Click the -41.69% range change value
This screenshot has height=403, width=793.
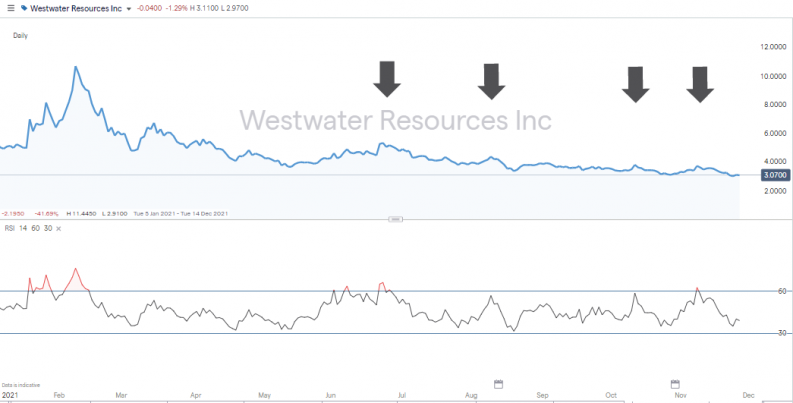(47, 214)
